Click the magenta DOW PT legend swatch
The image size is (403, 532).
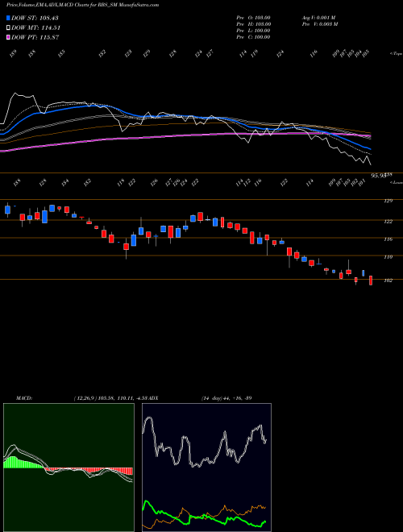(9, 37)
